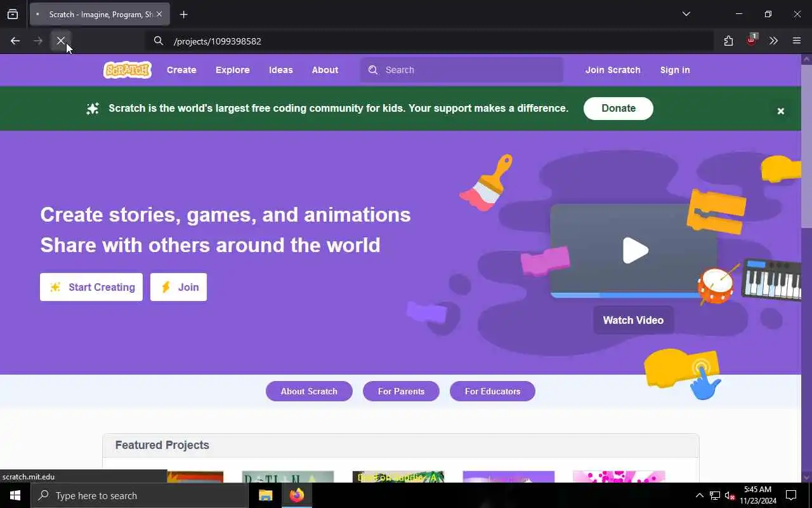Image resolution: width=812 pixels, height=508 pixels.
Task: Click the Start Creating button
Action: pyautogui.click(x=91, y=287)
